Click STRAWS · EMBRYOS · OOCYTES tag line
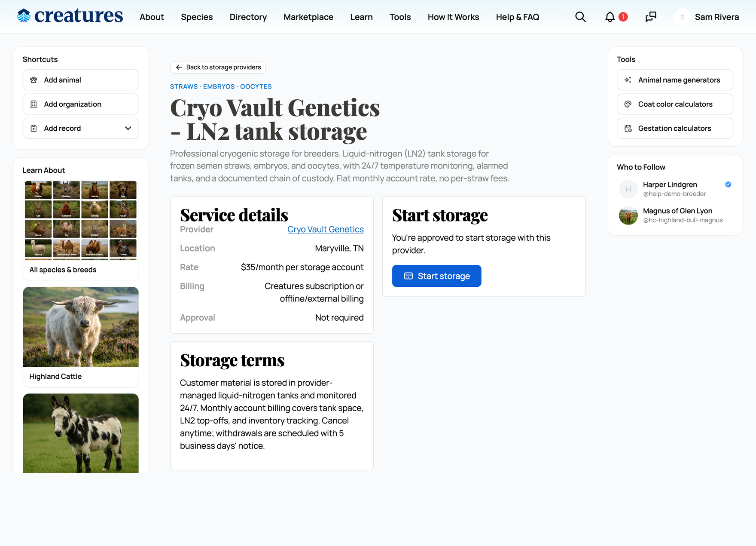This screenshot has width=756, height=546. pyautogui.click(x=221, y=86)
